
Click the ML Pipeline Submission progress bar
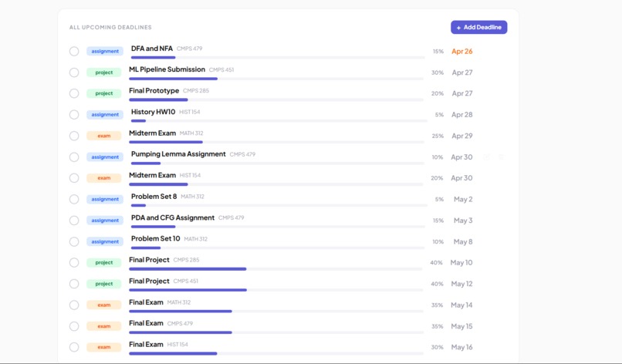click(276, 79)
